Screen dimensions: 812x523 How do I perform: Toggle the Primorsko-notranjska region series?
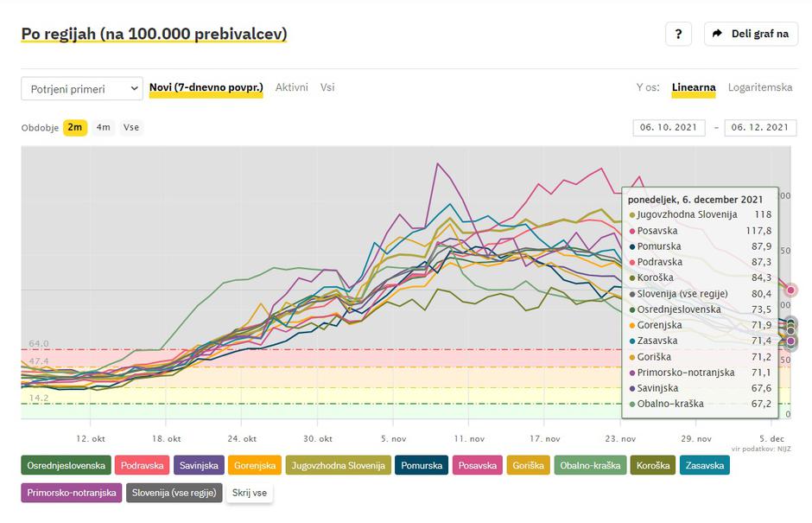pyautogui.click(x=72, y=493)
